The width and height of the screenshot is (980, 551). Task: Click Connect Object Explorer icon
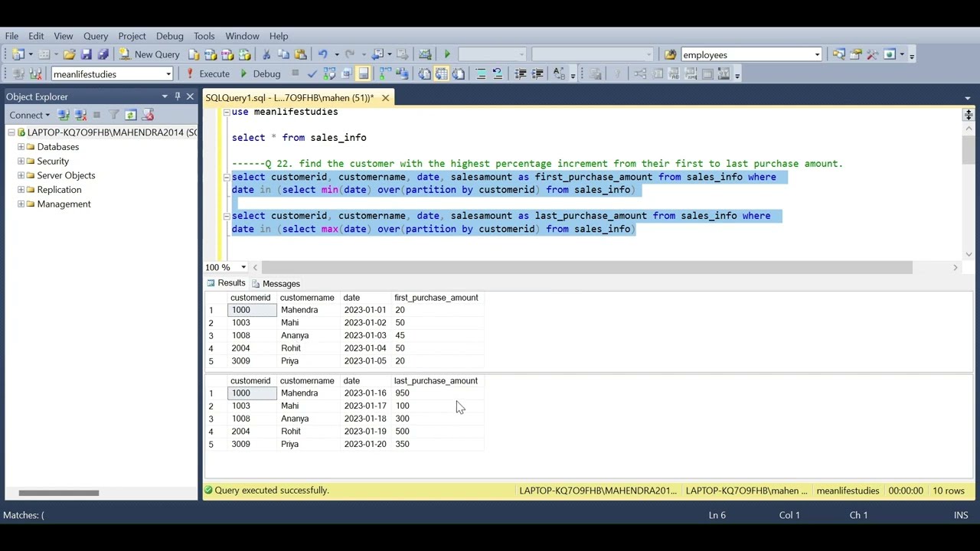(x=63, y=115)
